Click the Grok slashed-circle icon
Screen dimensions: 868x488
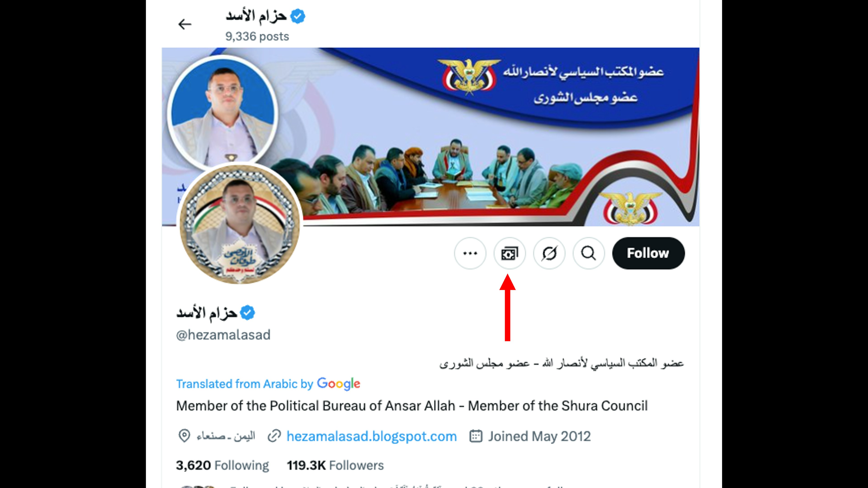pyautogui.click(x=549, y=253)
